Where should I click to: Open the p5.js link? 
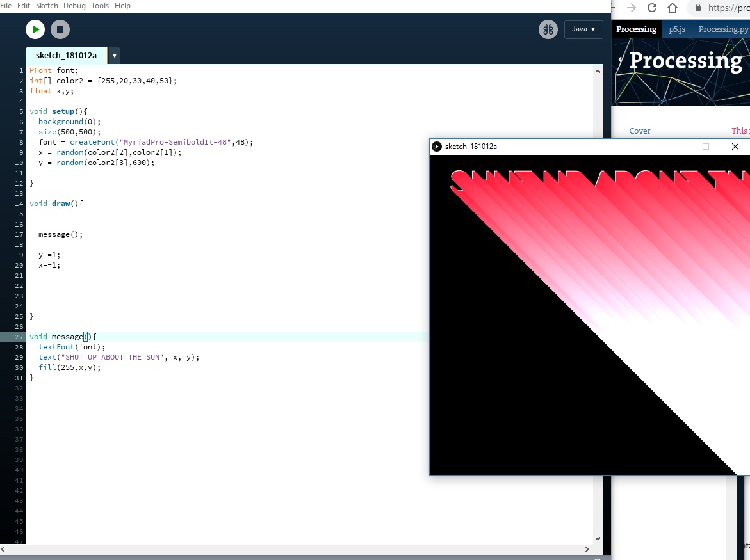677,29
